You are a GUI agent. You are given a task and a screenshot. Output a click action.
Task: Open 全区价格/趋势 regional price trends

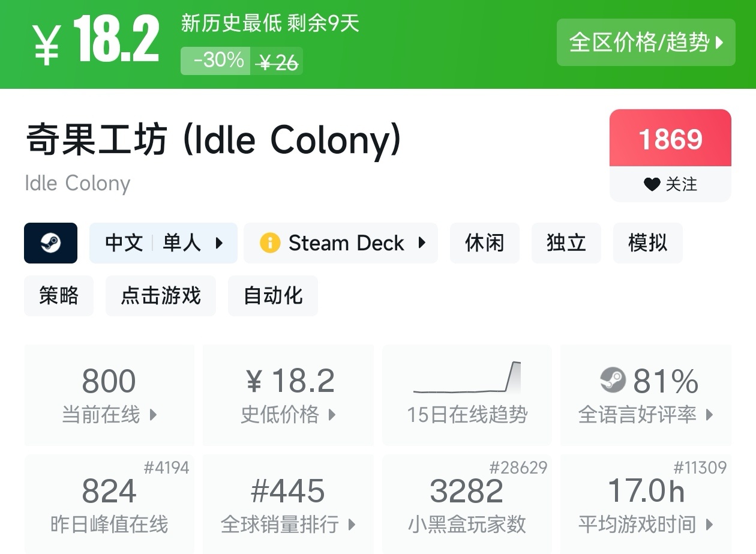[x=646, y=42]
